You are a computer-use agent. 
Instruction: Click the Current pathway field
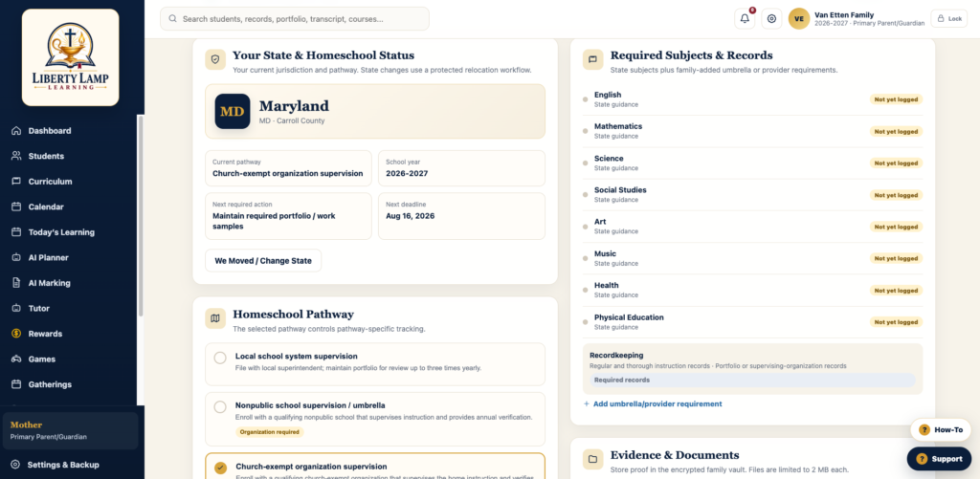pyautogui.click(x=288, y=168)
